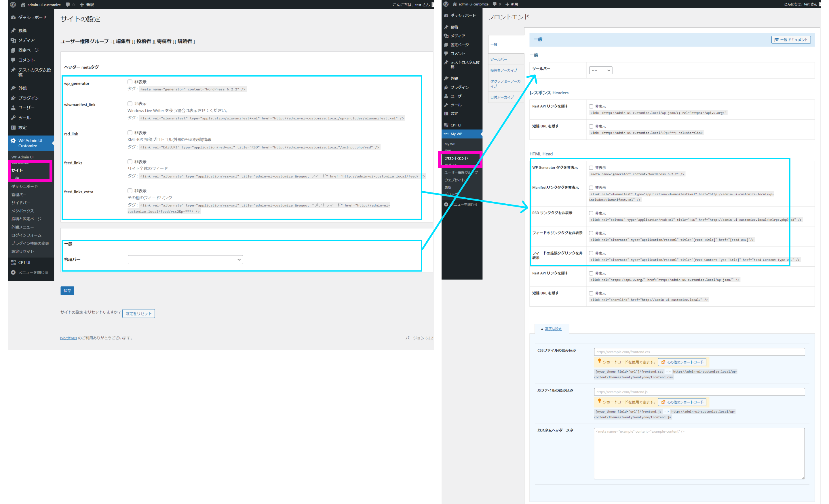
Task: Check 非表示 for RSD リンクタグを非表示
Action: point(591,213)
